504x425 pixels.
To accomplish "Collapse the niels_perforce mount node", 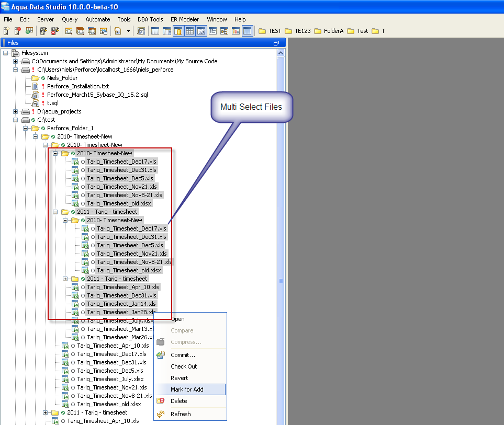I will click(15, 70).
